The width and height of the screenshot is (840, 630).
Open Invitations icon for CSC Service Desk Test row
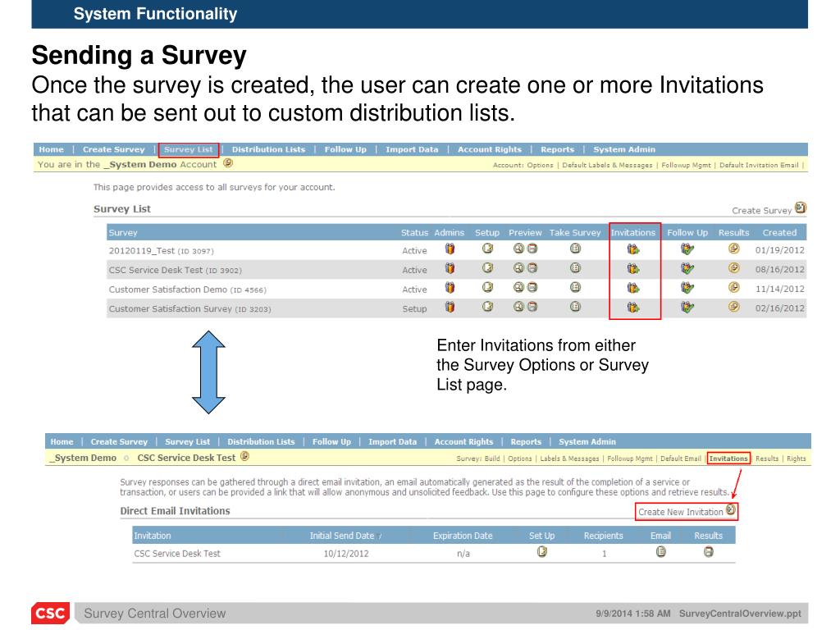(x=633, y=269)
